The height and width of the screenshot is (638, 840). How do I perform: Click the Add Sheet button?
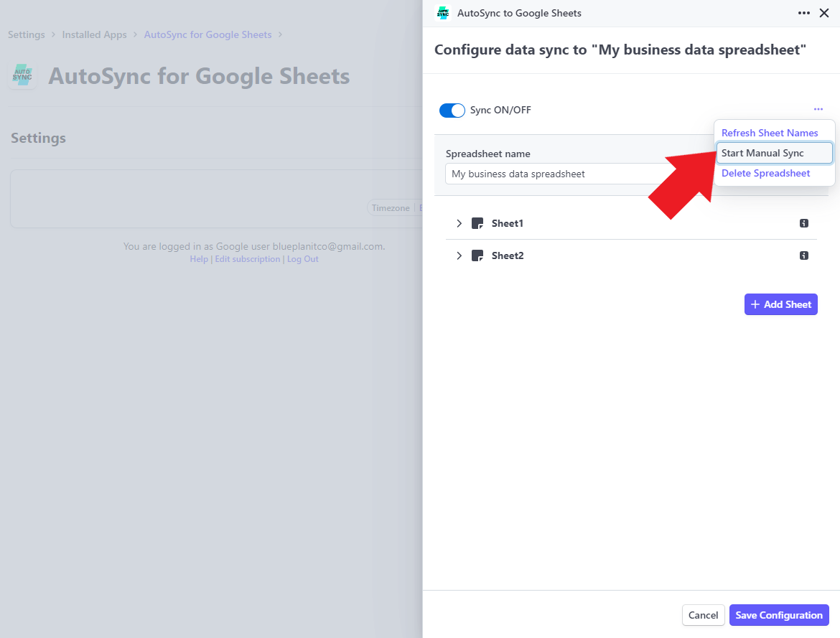click(780, 304)
